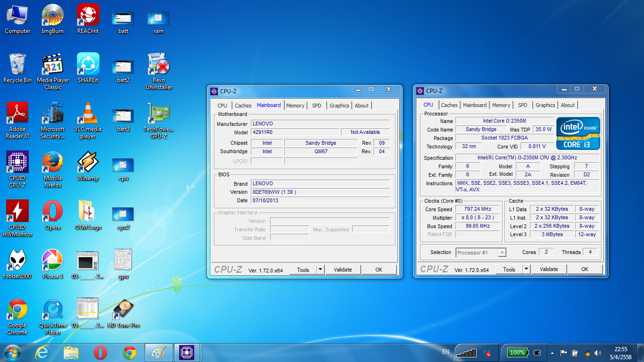Open the VLC media player shortcut
644x362 pixels.
pyautogui.click(x=88, y=114)
